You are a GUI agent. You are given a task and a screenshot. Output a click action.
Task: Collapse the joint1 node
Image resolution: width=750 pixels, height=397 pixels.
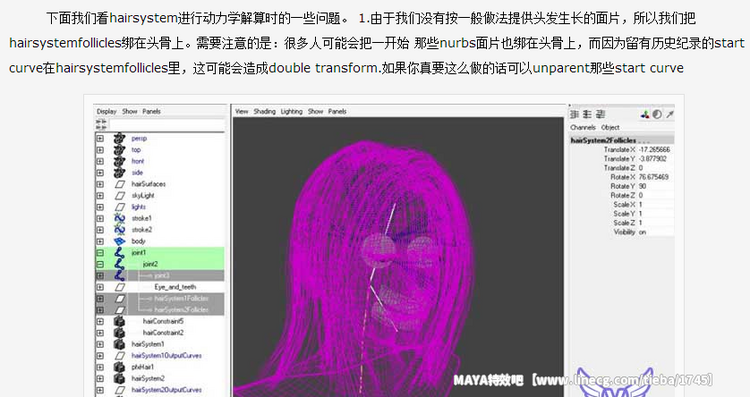tap(100, 253)
